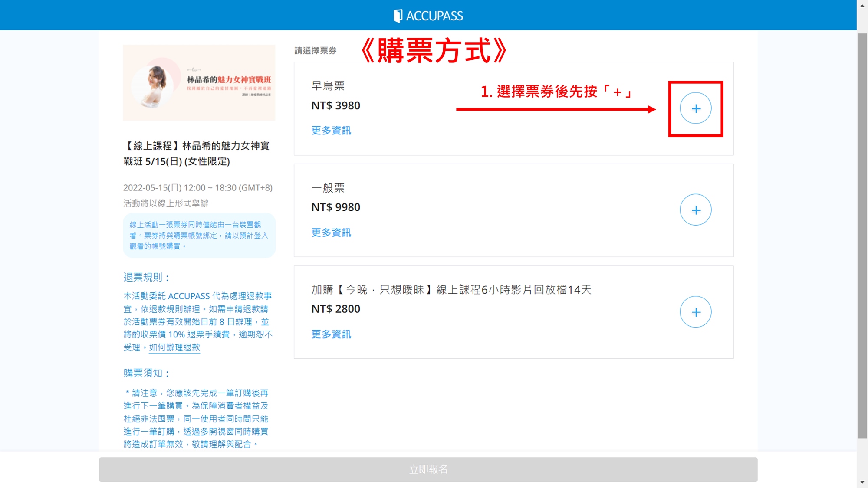Click the course banner thumbnail image

coord(199,82)
